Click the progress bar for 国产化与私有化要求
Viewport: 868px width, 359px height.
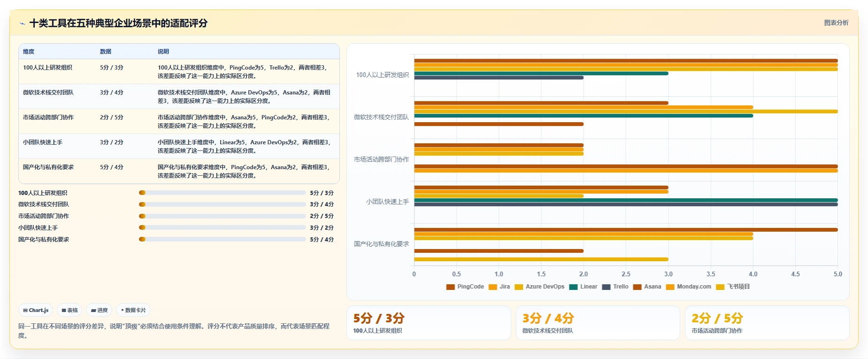tap(222, 239)
